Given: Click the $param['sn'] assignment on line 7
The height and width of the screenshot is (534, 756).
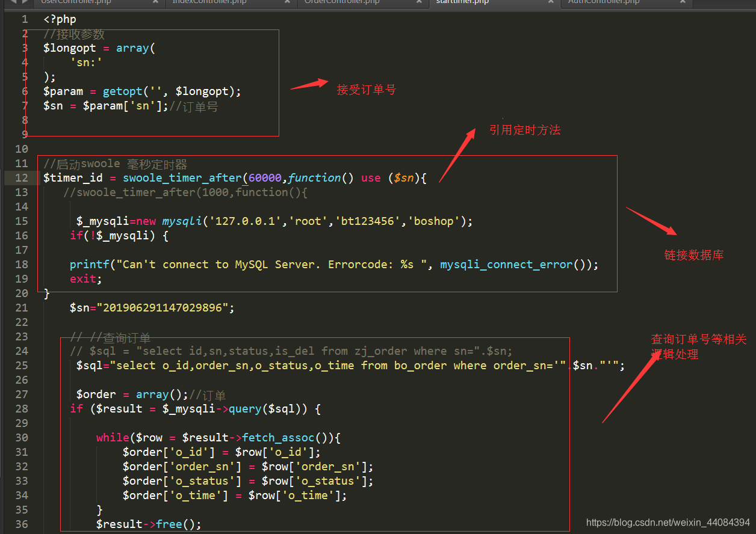Looking at the screenshot, I should (x=106, y=106).
